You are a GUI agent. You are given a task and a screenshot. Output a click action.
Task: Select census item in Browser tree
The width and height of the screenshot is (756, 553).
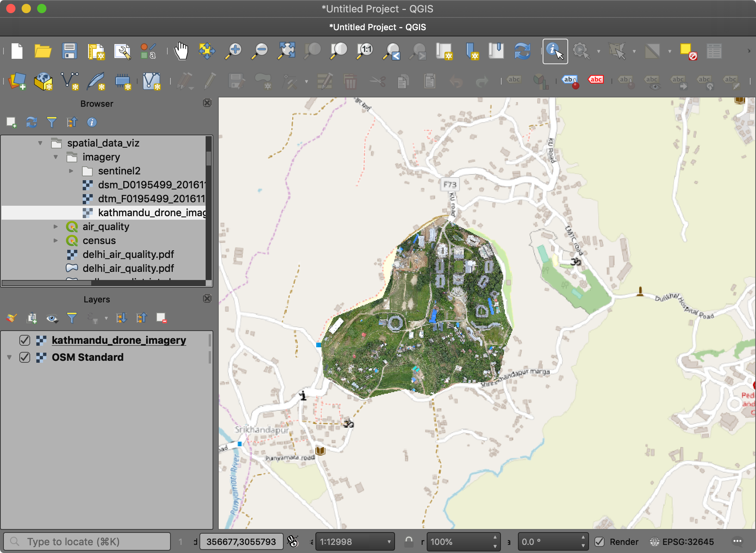[99, 241]
